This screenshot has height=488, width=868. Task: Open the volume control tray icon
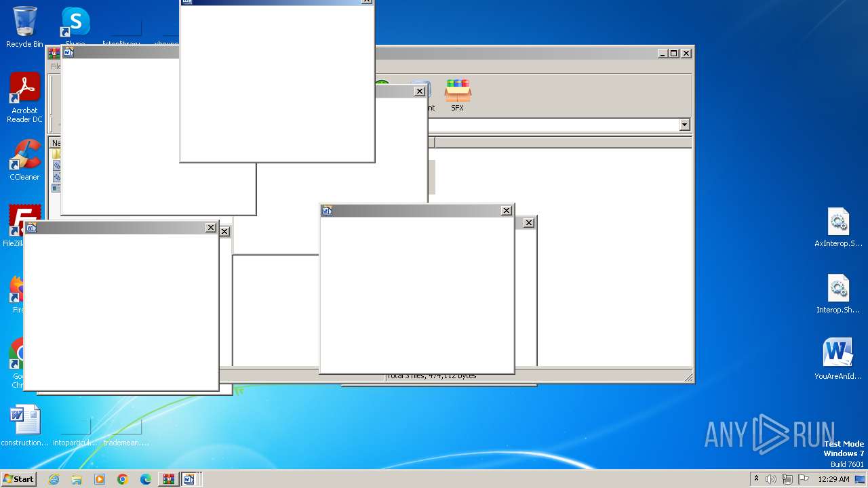coord(771,479)
